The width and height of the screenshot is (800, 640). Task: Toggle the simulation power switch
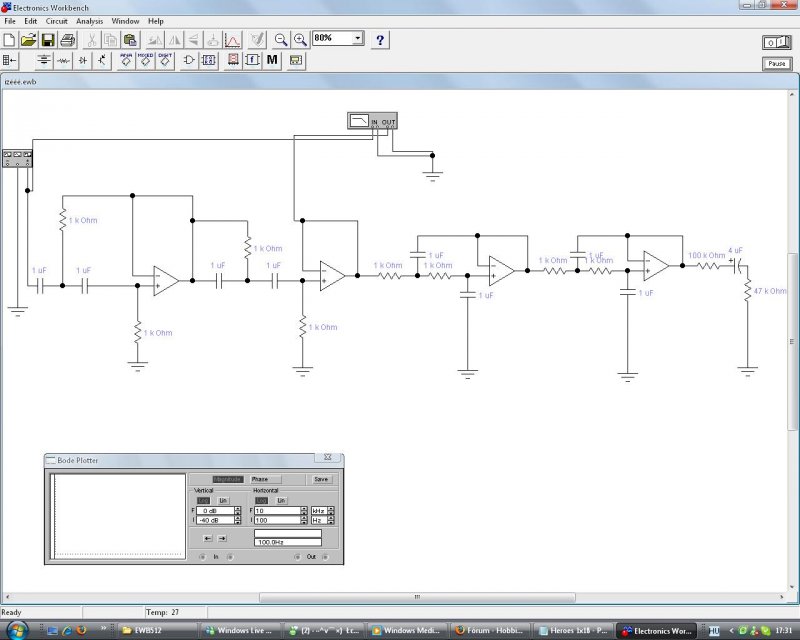777,42
